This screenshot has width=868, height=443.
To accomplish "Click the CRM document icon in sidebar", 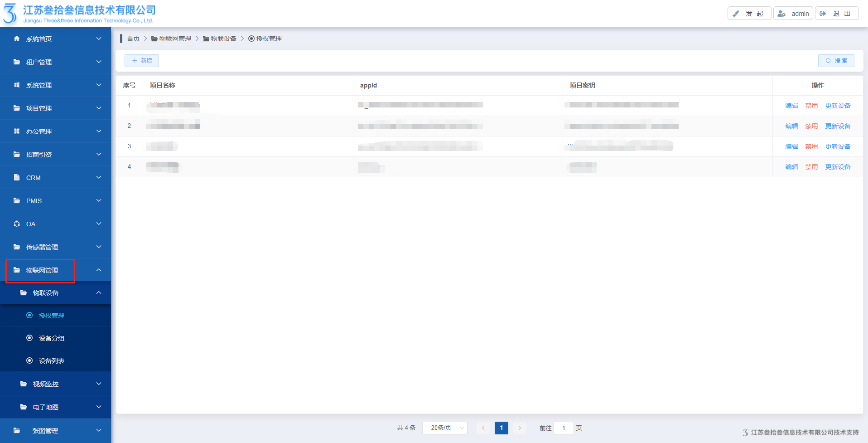I will (x=17, y=177).
